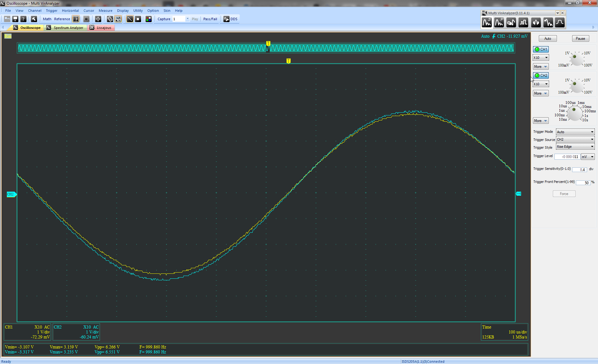The height and width of the screenshot is (364, 598).
Task: Click the Pause button
Action: coord(580,39)
